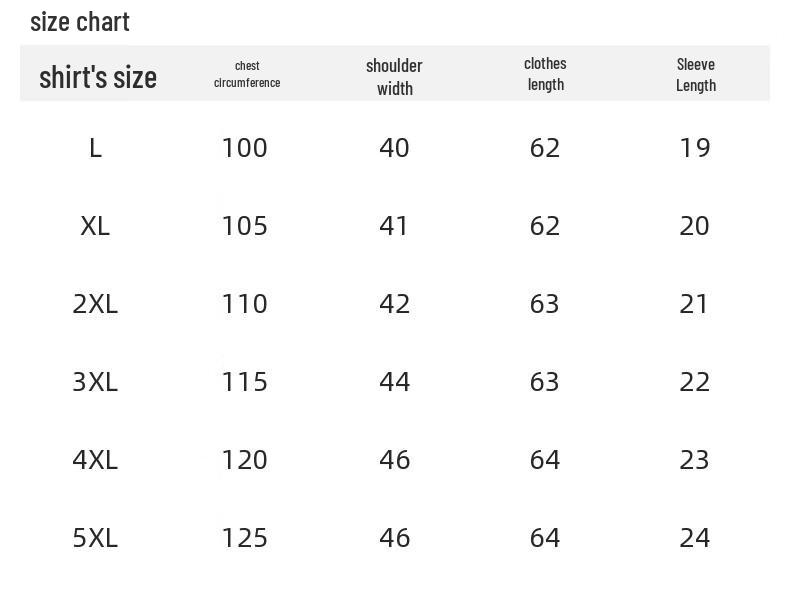Click the 'clothes length' column header
The image size is (790, 615).
pyautogui.click(x=545, y=74)
